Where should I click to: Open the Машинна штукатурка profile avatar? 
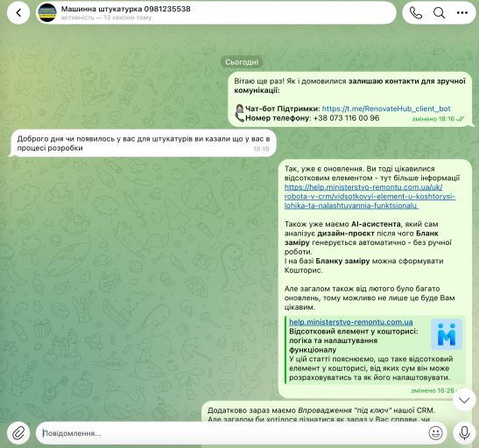tap(47, 13)
